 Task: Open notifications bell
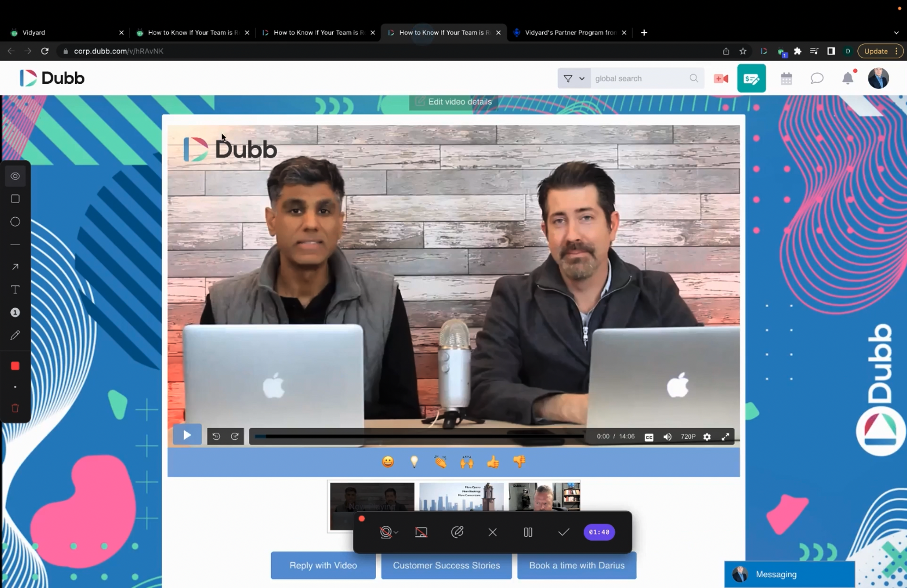(848, 78)
